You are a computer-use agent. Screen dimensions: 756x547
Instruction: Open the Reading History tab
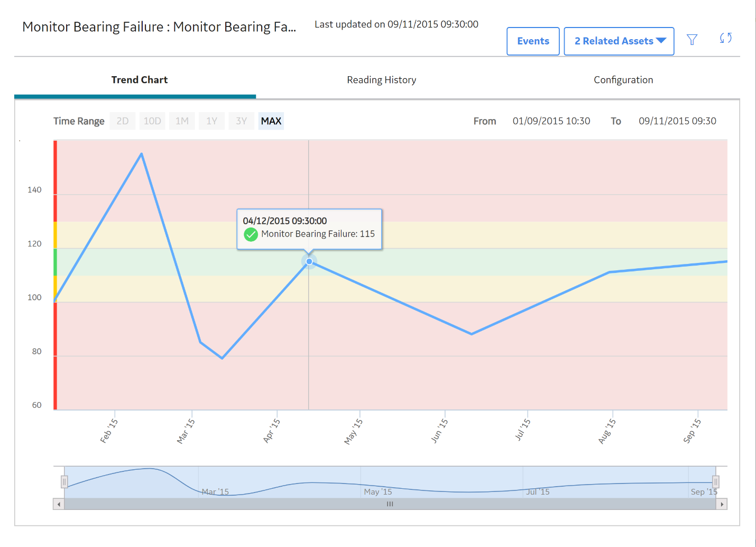click(x=382, y=80)
